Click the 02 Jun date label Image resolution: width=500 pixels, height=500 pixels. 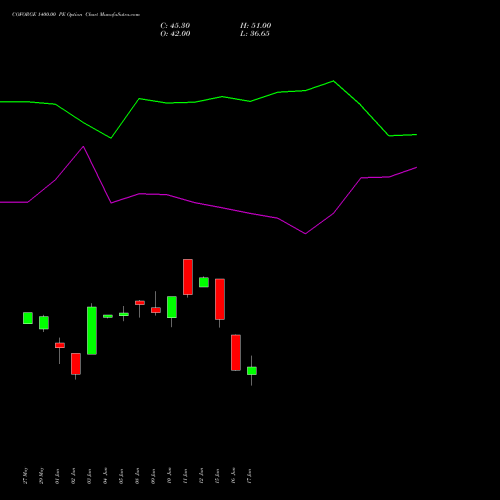tap(74, 476)
